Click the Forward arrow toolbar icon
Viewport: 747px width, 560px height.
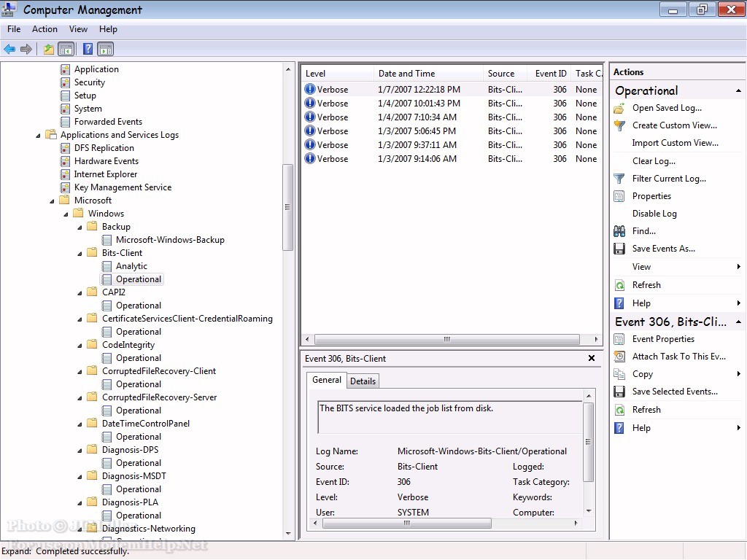[x=27, y=49]
